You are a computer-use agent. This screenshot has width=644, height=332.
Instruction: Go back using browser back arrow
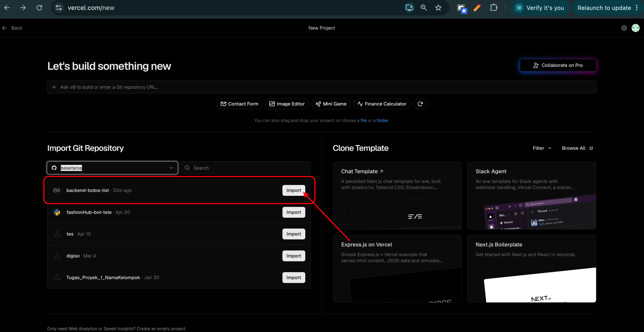(x=7, y=8)
